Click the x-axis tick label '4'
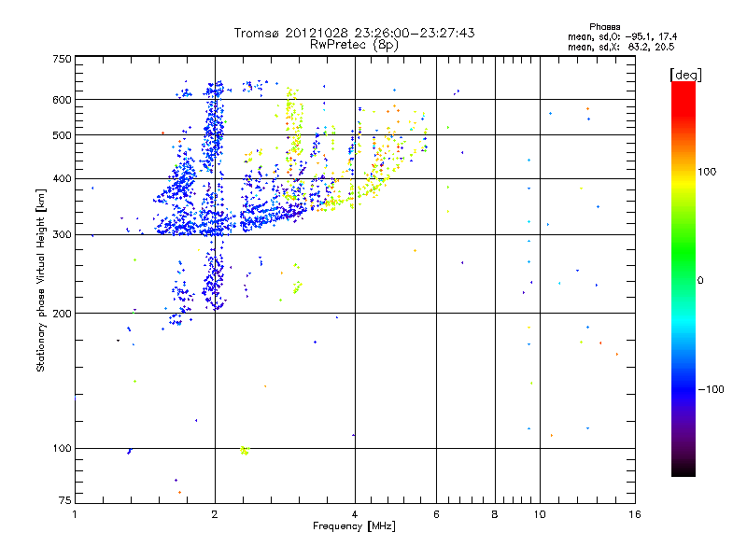 (x=355, y=514)
